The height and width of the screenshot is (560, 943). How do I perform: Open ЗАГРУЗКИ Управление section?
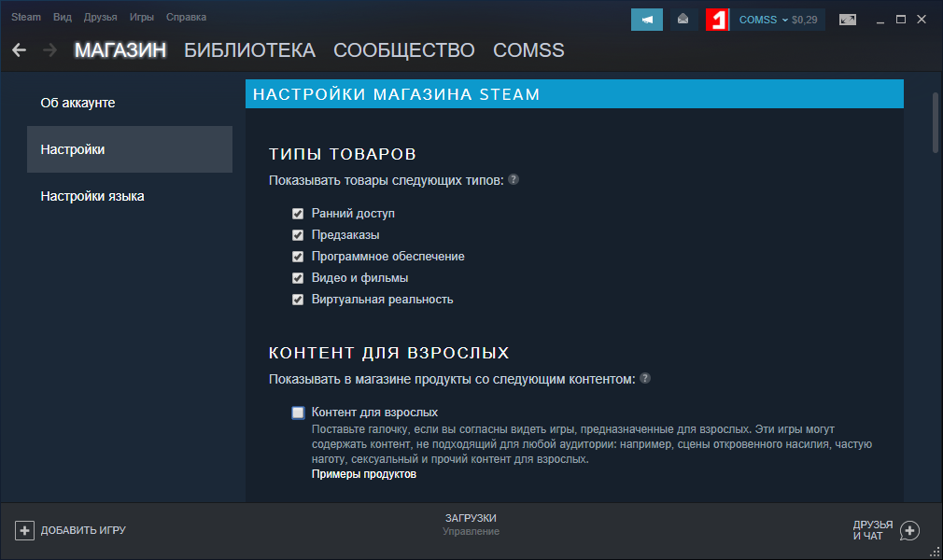pos(471,525)
